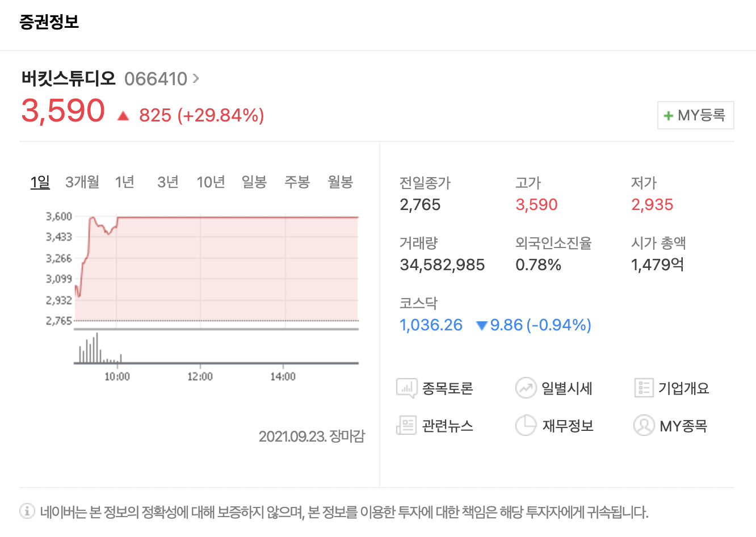
Task: Click the stock code 066410 link
Action: click(x=156, y=79)
